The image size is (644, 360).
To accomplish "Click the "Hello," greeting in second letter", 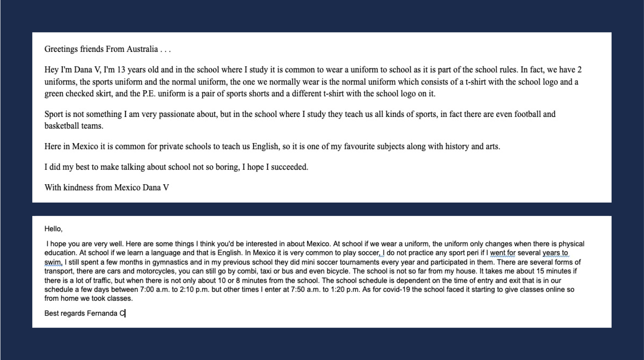I will pyautogui.click(x=53, y=229).
